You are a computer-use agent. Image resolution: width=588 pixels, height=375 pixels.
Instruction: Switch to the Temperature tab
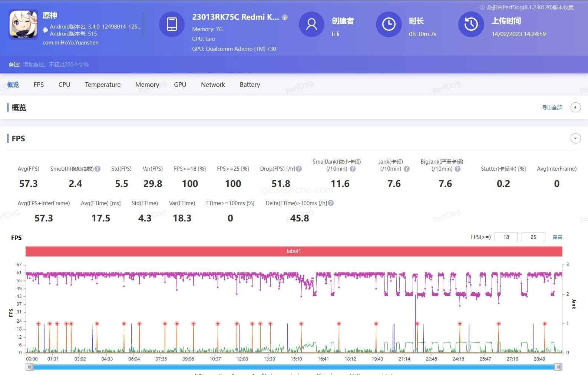click(x=103, y=85)
